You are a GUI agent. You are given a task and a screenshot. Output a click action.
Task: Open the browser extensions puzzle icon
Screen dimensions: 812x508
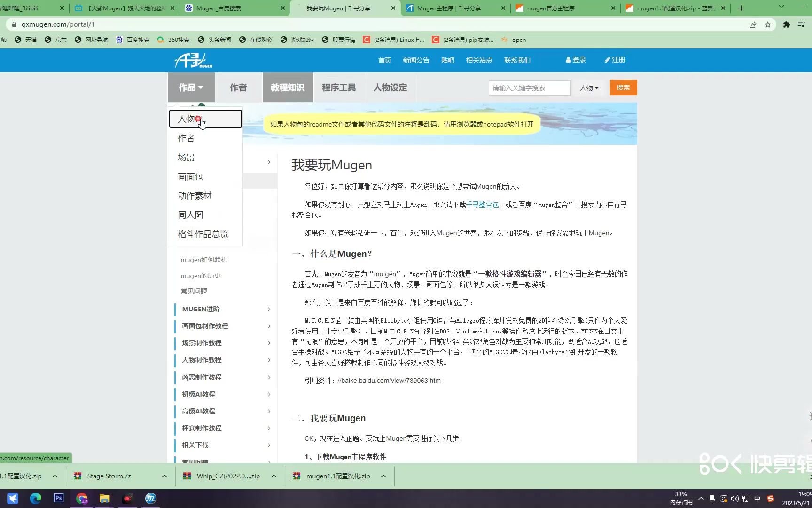tap(786, 24)
